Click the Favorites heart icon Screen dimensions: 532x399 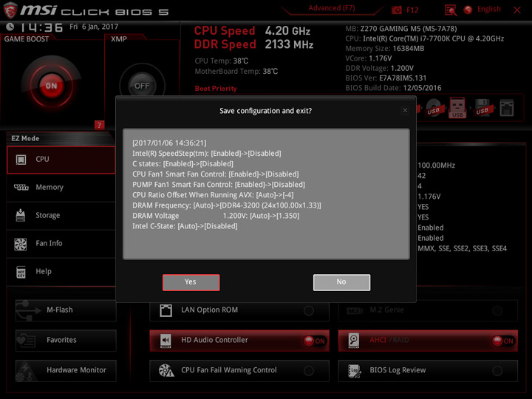click(26, 341)
